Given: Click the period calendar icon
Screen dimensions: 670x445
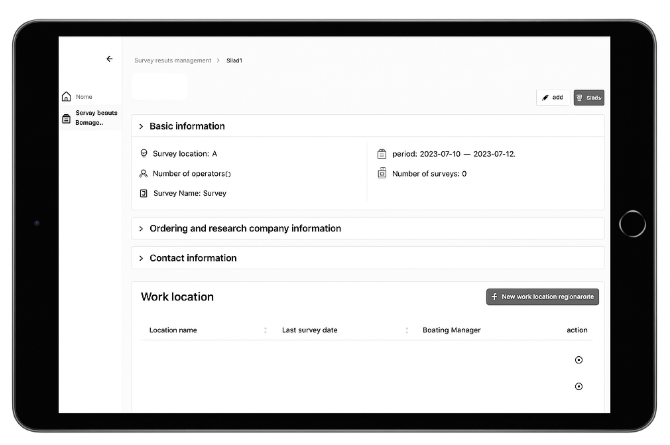Looking at the screenshot, I should pos(382,154).
